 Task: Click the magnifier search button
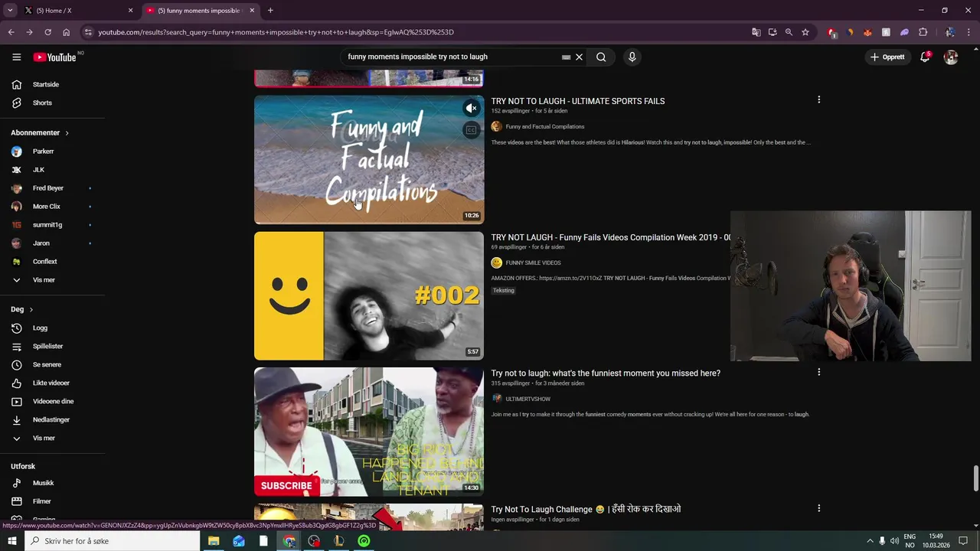[x=601, y=57]
